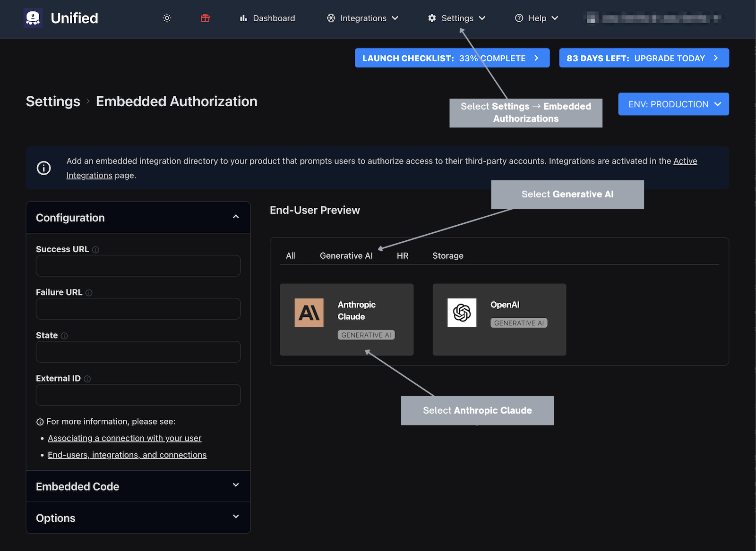Click the info icon beside Success URL

pos(96,249)
